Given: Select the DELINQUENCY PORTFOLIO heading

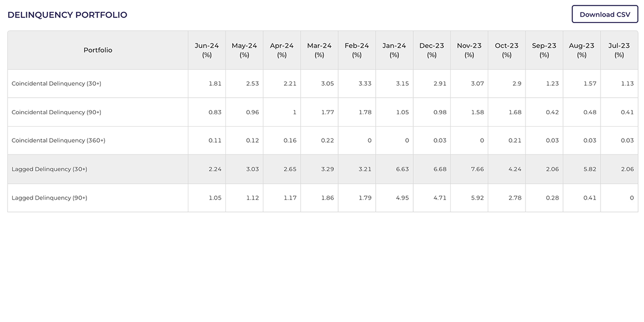Looking at the screenshot, I should 67,14.
